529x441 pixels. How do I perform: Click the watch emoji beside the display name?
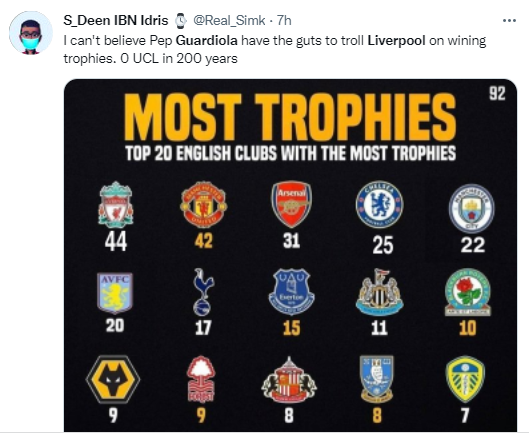(x=181, y=21)
